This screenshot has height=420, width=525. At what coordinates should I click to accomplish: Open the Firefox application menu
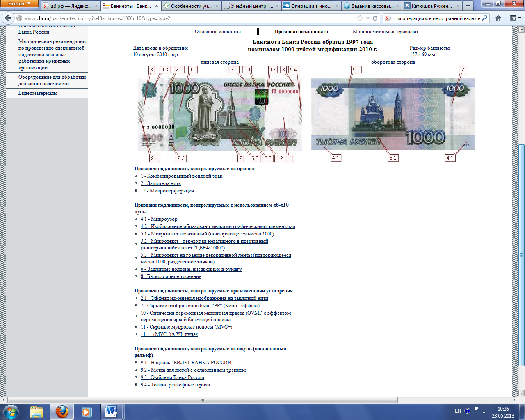click(x=19, y=4)
